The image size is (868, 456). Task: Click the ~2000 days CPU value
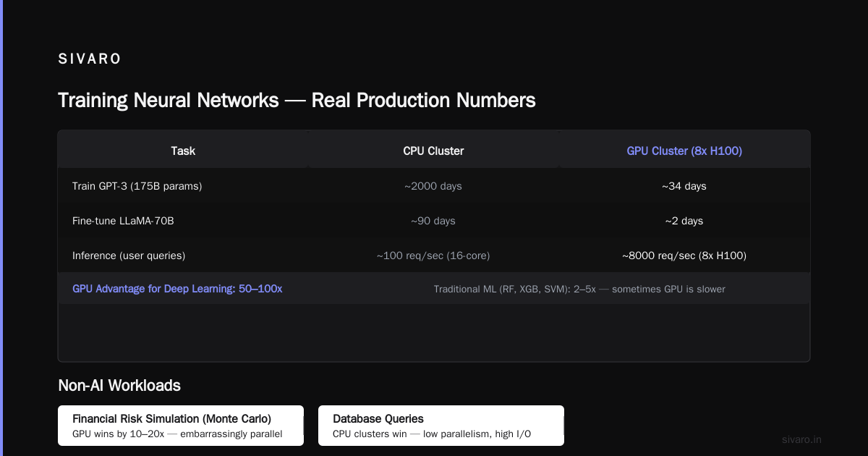[x=433, y=186]
